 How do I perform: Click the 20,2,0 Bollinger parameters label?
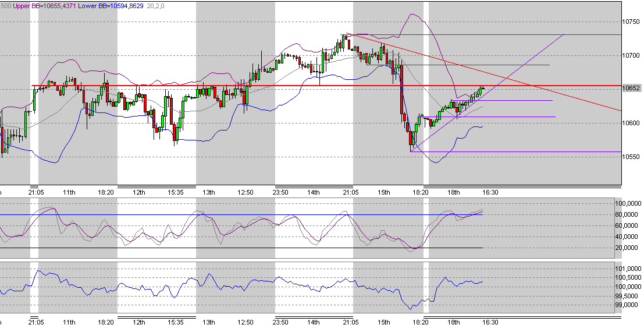coord(155,6)
